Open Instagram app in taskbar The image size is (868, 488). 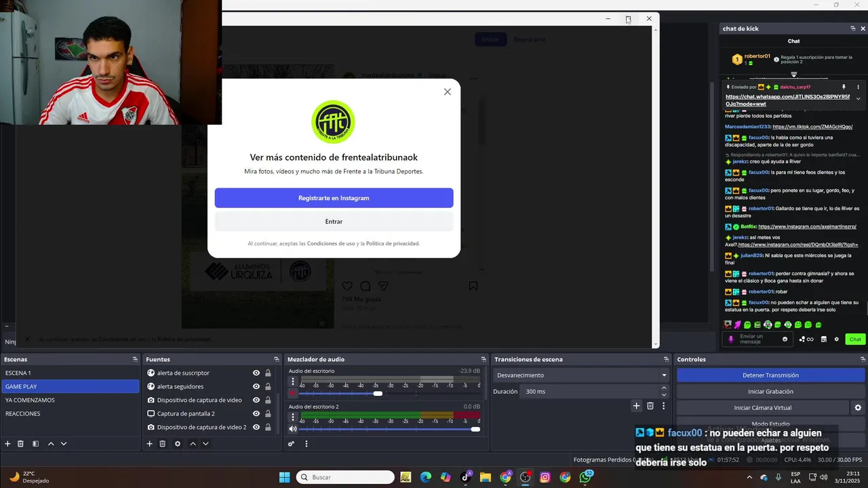(545, 477)
